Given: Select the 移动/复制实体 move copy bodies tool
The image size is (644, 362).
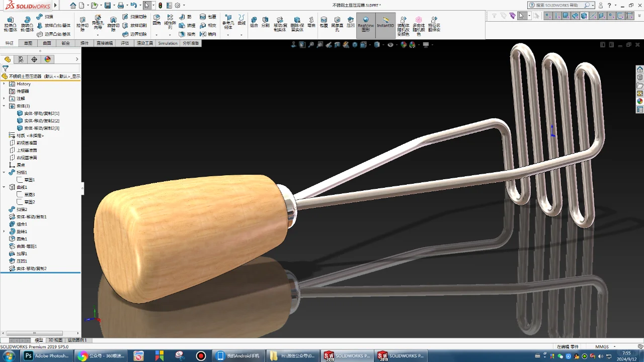Looking at the screenshot, I should pos(280,24).
